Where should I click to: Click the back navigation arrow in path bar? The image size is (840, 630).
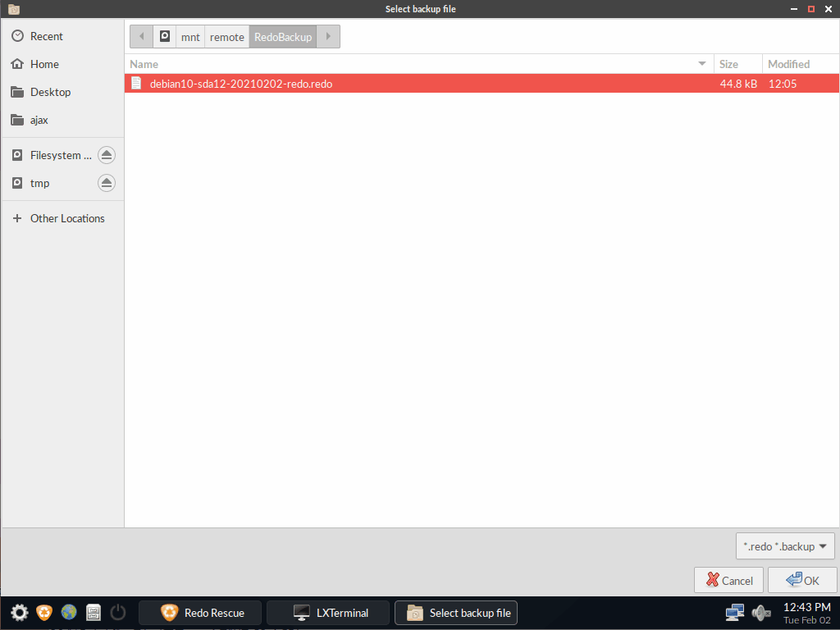click(140, 36)
